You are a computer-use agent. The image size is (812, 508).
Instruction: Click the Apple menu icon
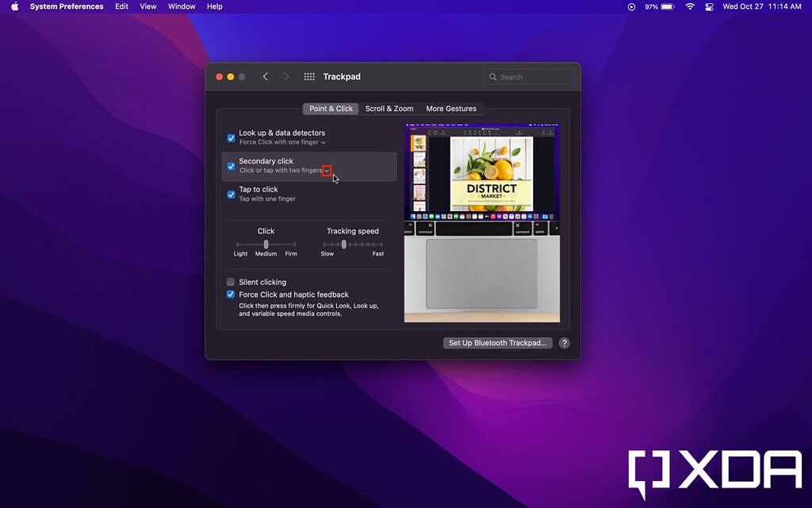click(x=12, y=6)
